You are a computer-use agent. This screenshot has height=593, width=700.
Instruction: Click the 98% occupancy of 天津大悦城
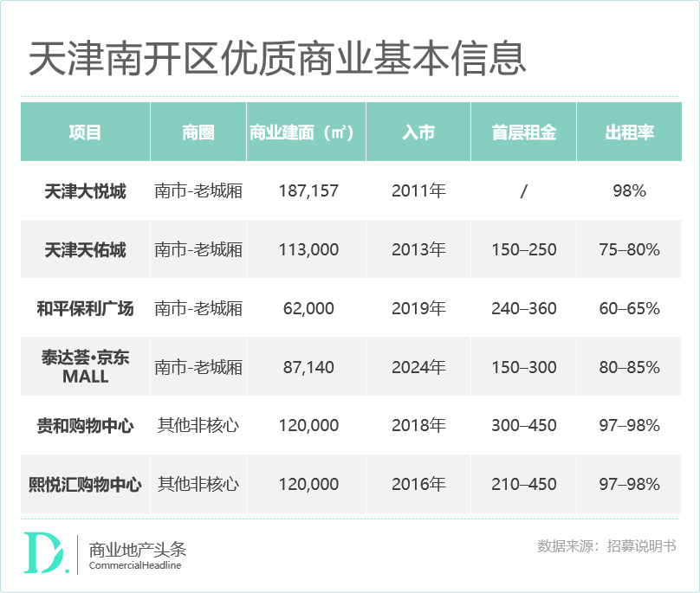pos(630,191)
